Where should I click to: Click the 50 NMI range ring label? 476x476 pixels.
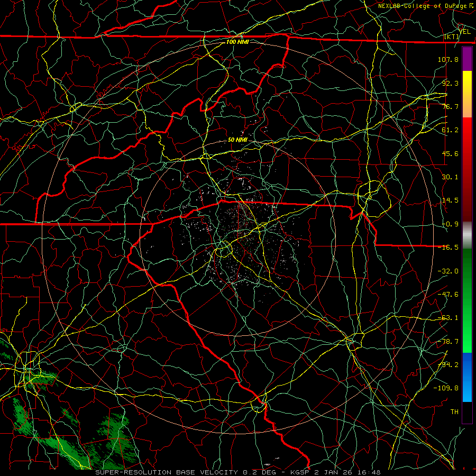237,140
